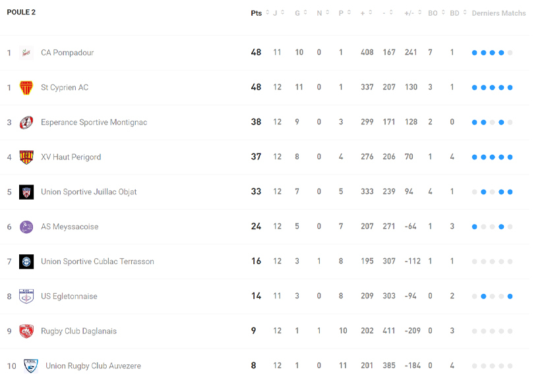The image size is (542, 392).
Task: Open the CA Pompadour team name link
Action: click(x=67, y=53)
